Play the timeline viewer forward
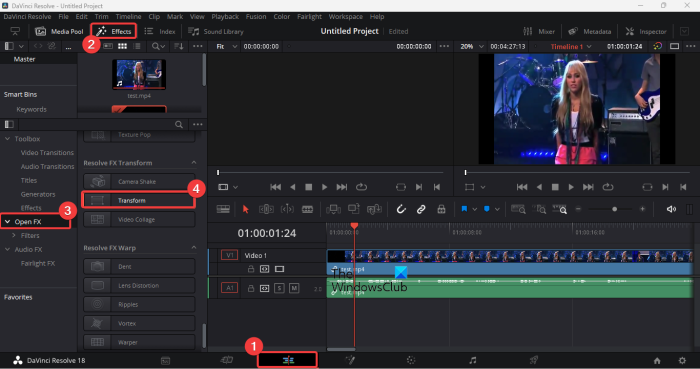 click(571, 187)
